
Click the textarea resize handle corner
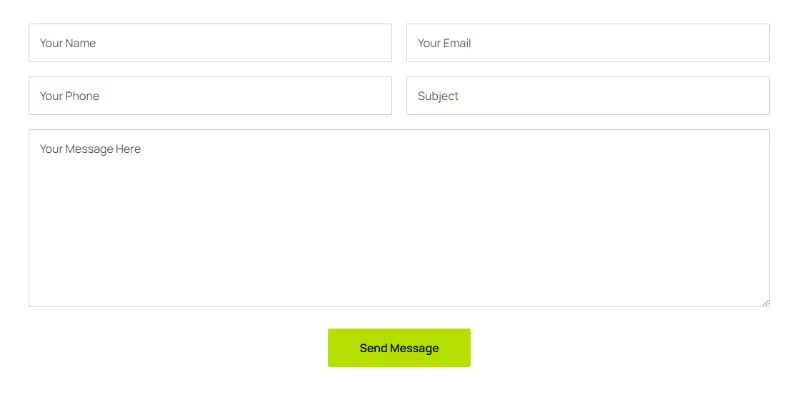[766, 303]
